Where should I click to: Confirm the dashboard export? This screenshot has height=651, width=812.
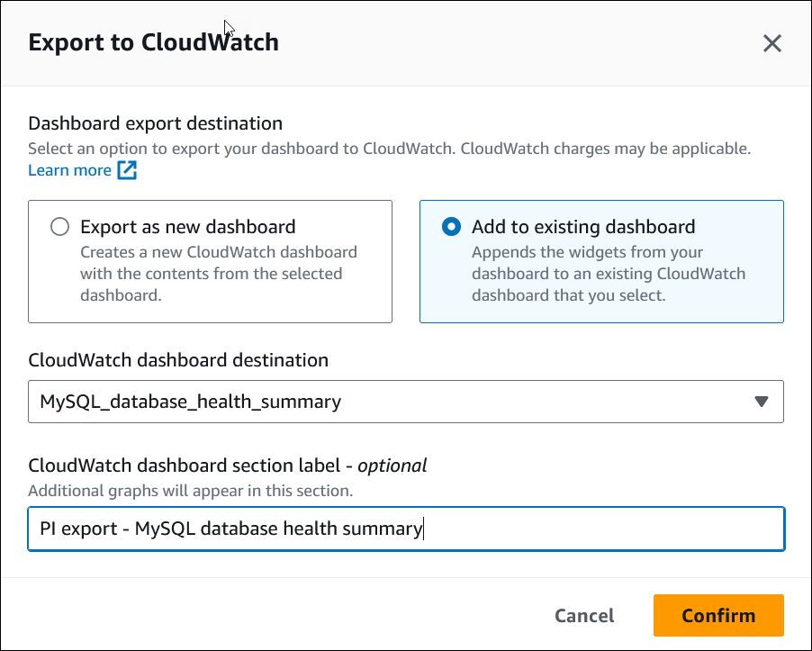point(717,615)
